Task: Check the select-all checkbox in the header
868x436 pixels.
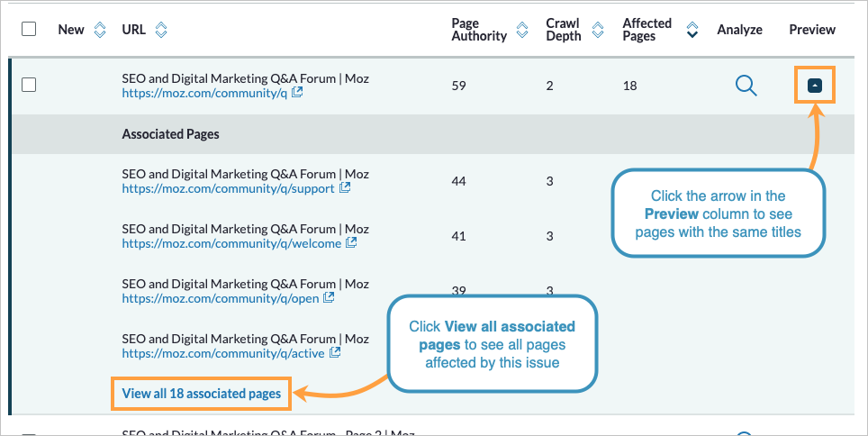Action: (x=29, y=29)
